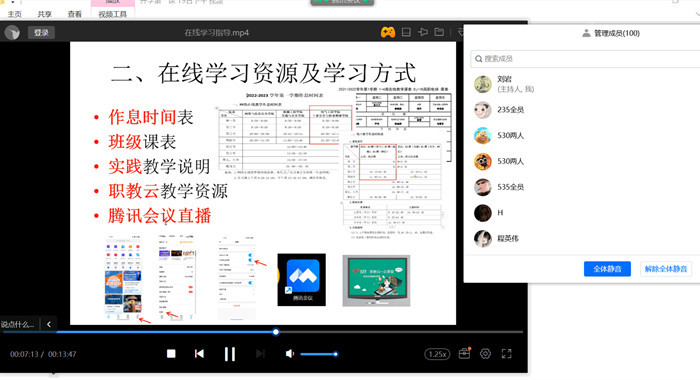Image resolution: width=700 pixels, height=380 pixels.
Task: Click the 搜索成员 search field
Action: click(x=585, y=58)
